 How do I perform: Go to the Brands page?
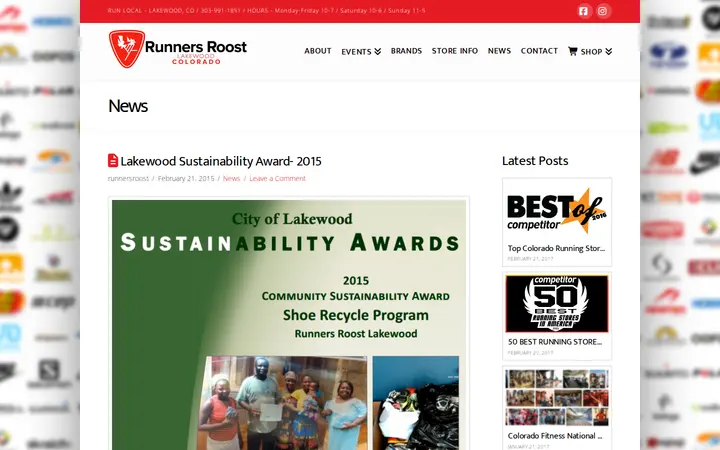pos(406,51)
